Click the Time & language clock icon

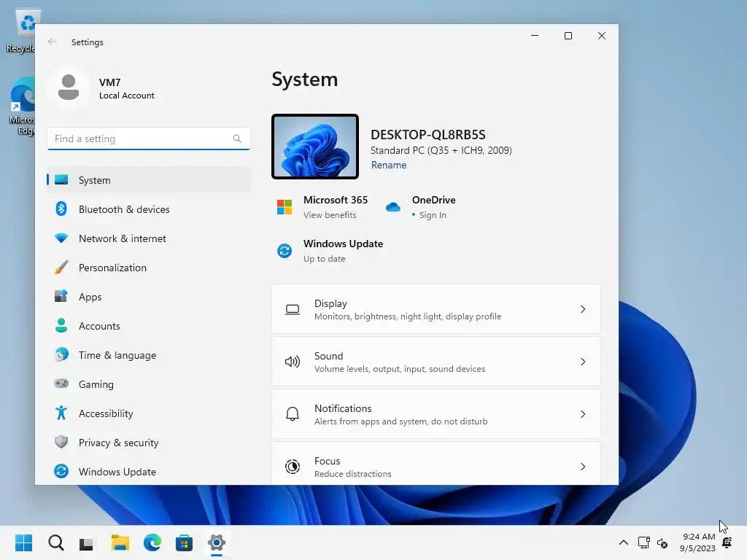(61, 355)
